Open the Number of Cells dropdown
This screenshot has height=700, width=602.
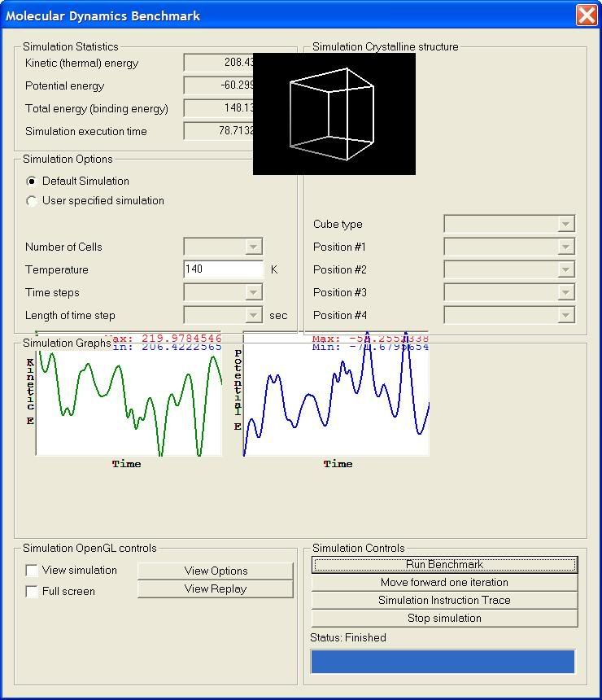point(223,247)
